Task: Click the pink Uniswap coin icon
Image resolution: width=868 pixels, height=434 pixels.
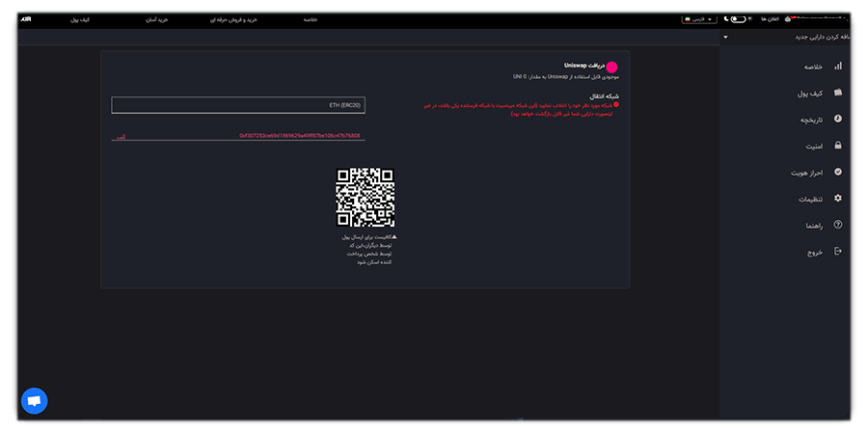Action: pos(611,68)
